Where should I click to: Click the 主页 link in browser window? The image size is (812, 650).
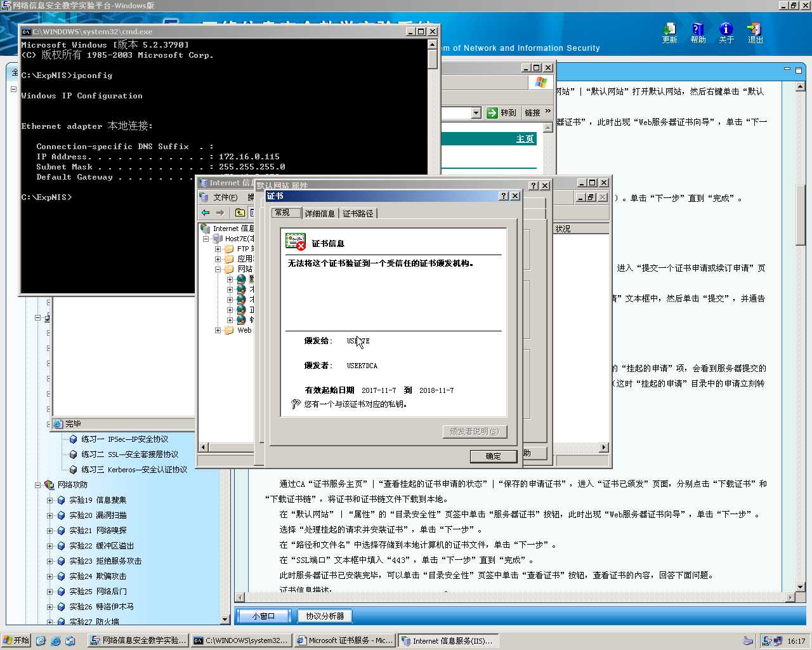click(525, 139)
